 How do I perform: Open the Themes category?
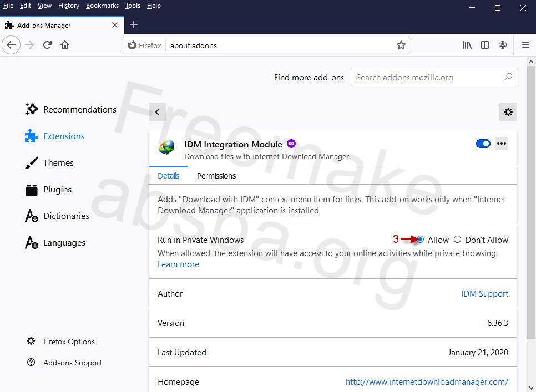[49, 163]
